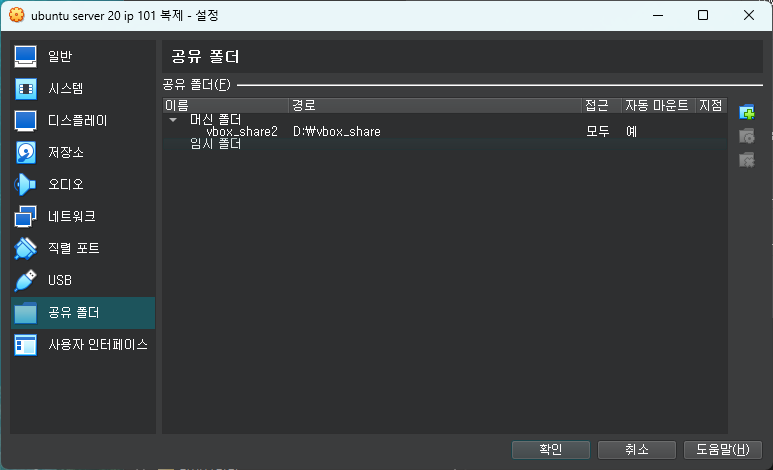Open the 일반 (General) settings category
Screen dimensions: 773x470
[x=83, y=57]
